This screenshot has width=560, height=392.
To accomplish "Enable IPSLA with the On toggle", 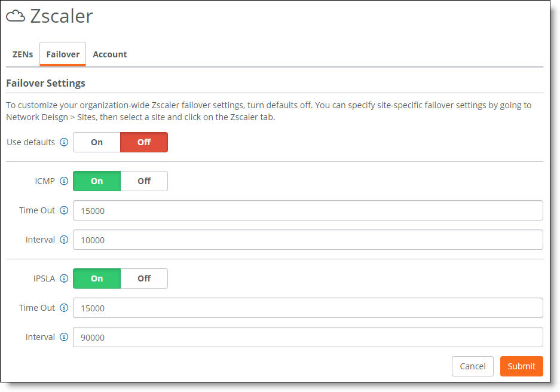I will 97,278.
